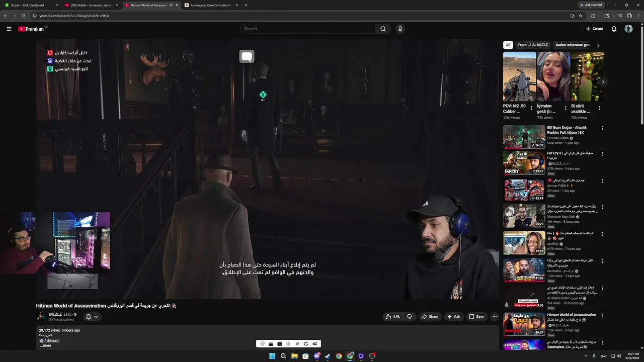This screenshot has width=644, height=362.
Task: Open the 49:57 Hitman World of Assassination thumbnail
Action: coord(524,324)
